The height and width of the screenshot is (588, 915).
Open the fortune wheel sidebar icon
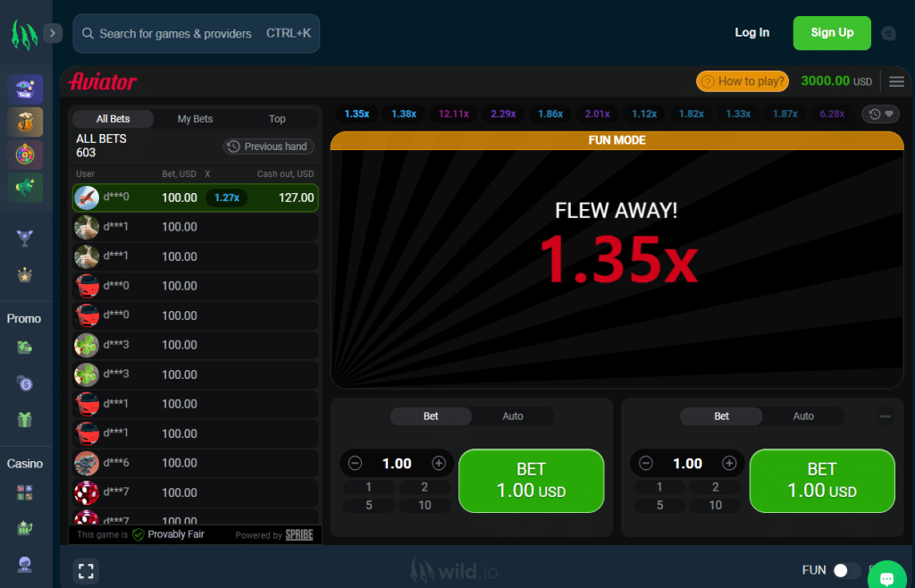(25, 155)
